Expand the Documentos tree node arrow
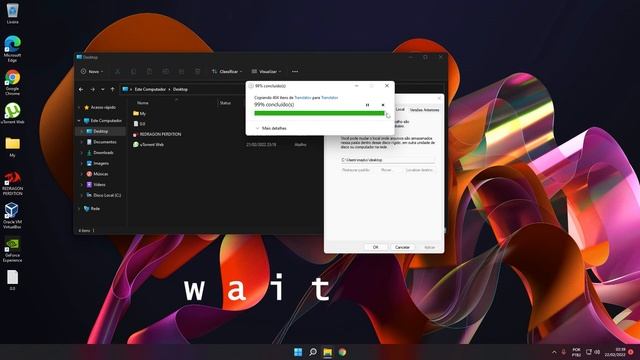Image resolution: width=640 pixels, height=360 pixels. 82,142
